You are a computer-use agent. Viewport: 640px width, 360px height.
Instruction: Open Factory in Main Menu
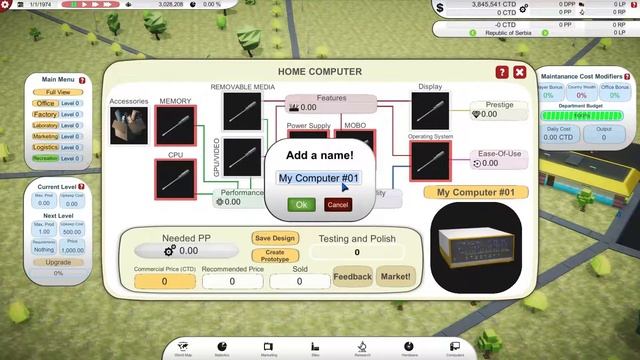click(x=45, y=114)
